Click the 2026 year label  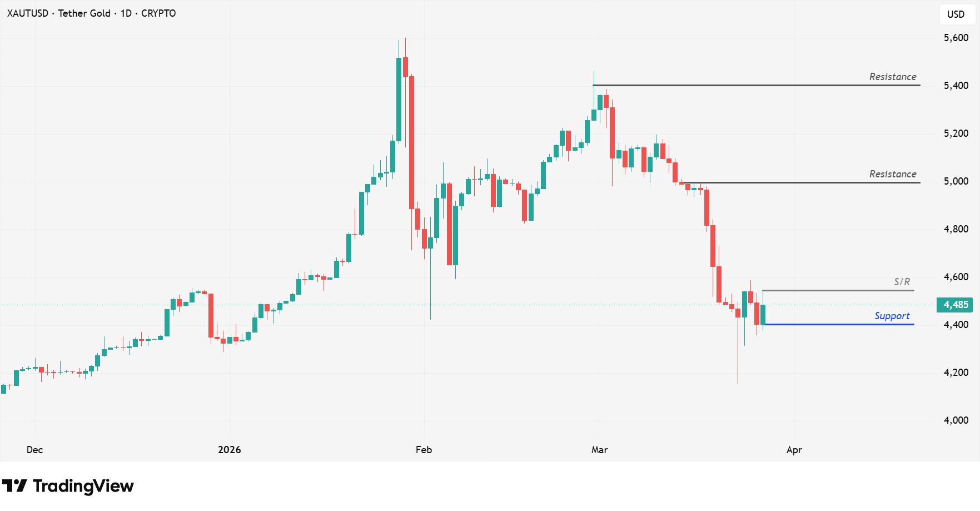click(x=230, y=450)
